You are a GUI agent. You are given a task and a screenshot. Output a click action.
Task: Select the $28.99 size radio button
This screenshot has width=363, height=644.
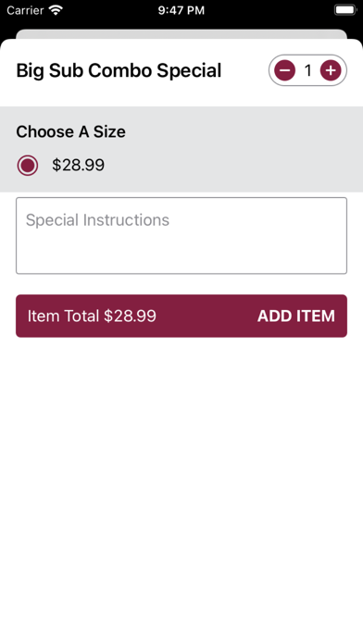[x=28, y=166]
